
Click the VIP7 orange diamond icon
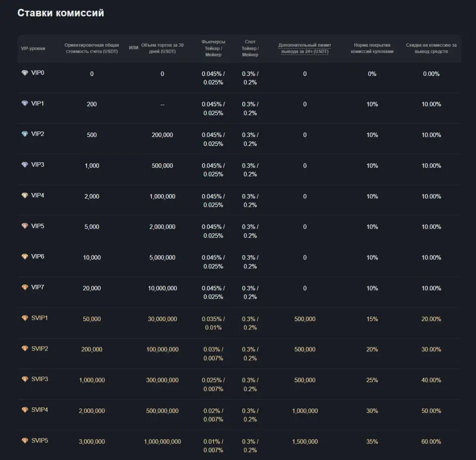coord(25,287)
